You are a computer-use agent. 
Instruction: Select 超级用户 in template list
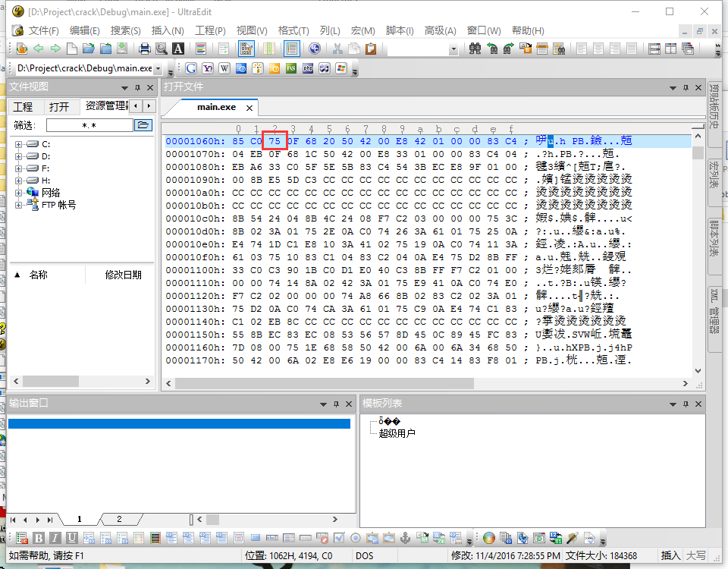click(x=397, y=433)
